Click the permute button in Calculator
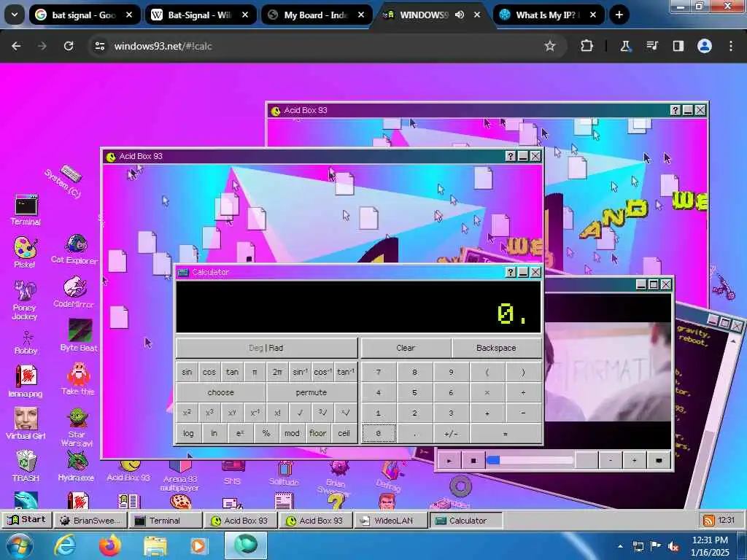The width and height of the screenshot is (747, 560). click(x=311, y=392)
